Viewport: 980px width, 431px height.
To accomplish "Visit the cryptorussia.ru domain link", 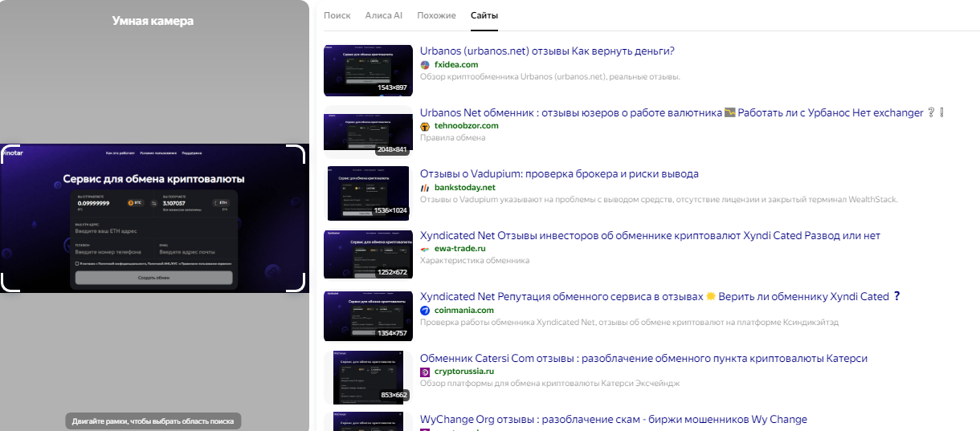I will (x=464, y=372).
